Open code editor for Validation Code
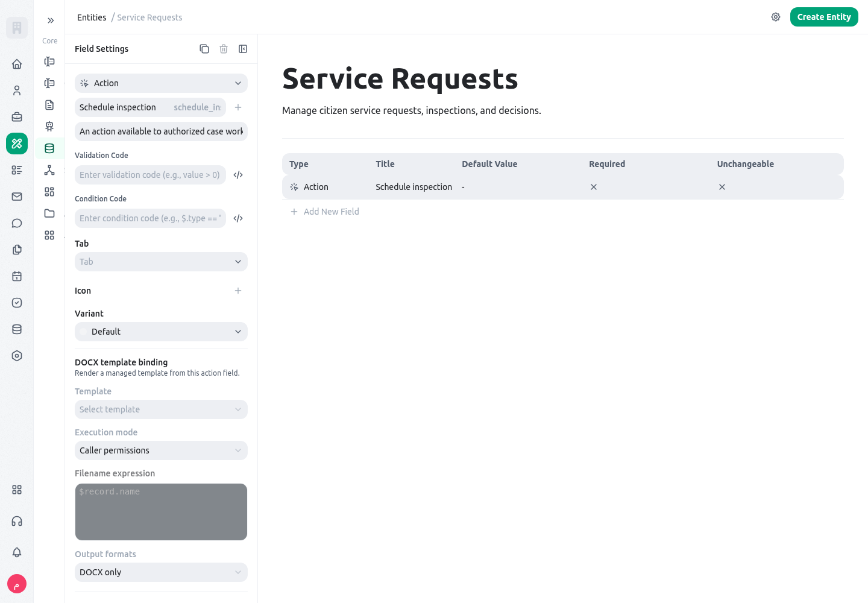Screen dimensions: 868x603 238,175
